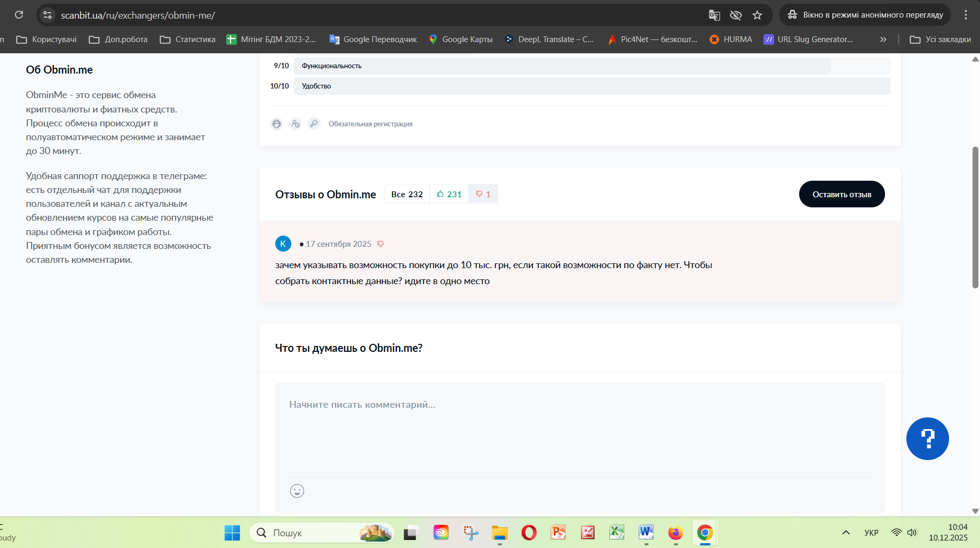Open the Pic4Net bookmark
Screen dimensions: 980x548
tap(652, 39)
